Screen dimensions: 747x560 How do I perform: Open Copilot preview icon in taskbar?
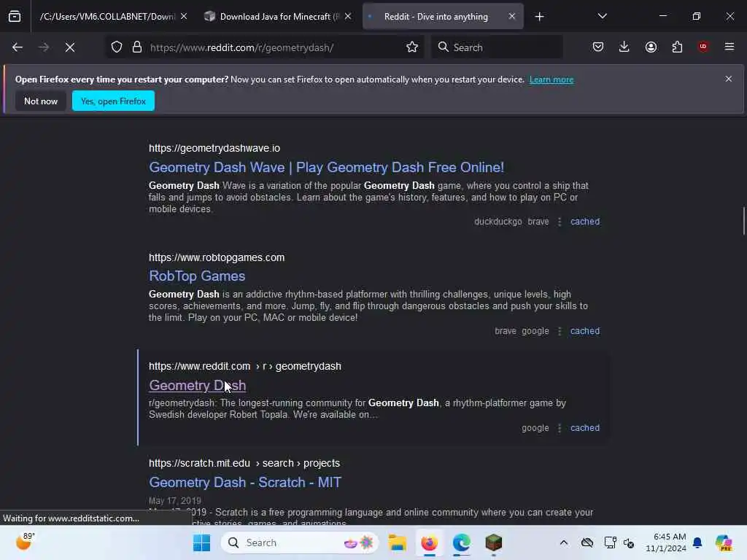click(x=724, y=542)
